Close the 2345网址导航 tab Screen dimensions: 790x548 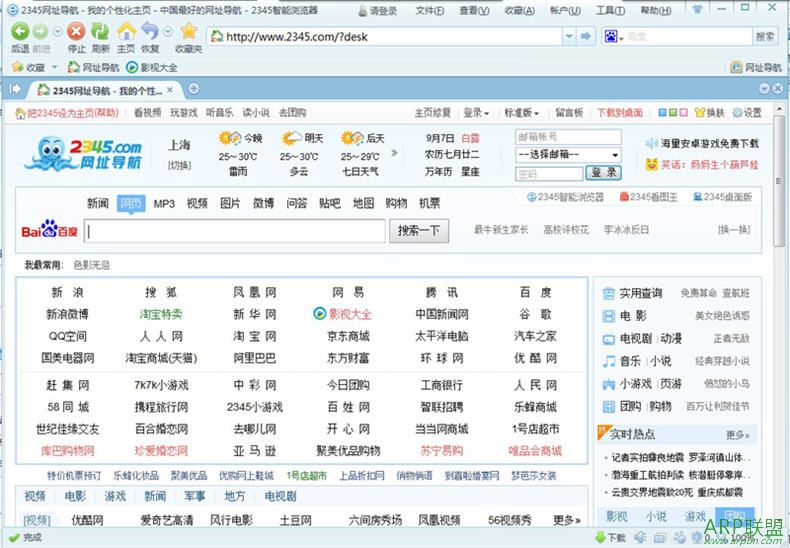(170, 90)
